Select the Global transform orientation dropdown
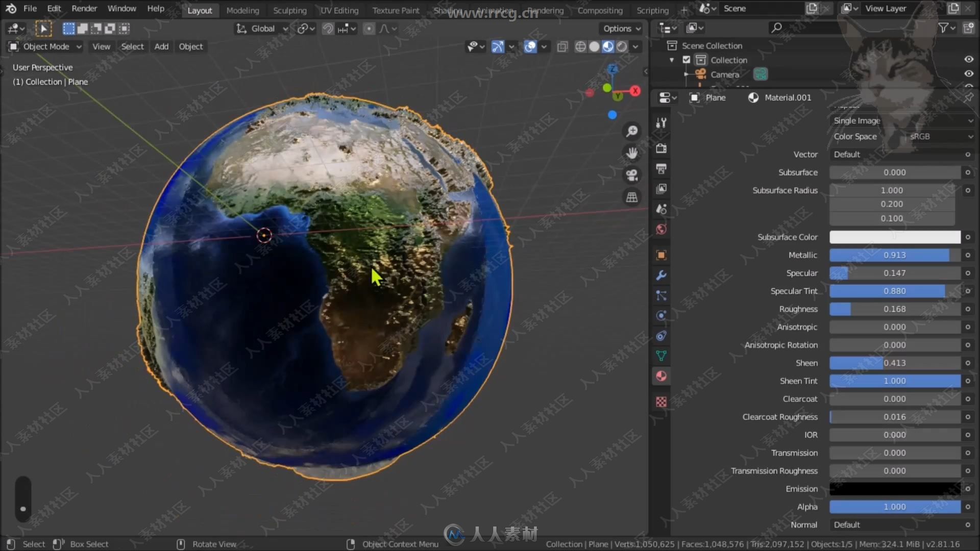Image resolution: width=980 pixels, height=551 pixels. pos(262,28)
